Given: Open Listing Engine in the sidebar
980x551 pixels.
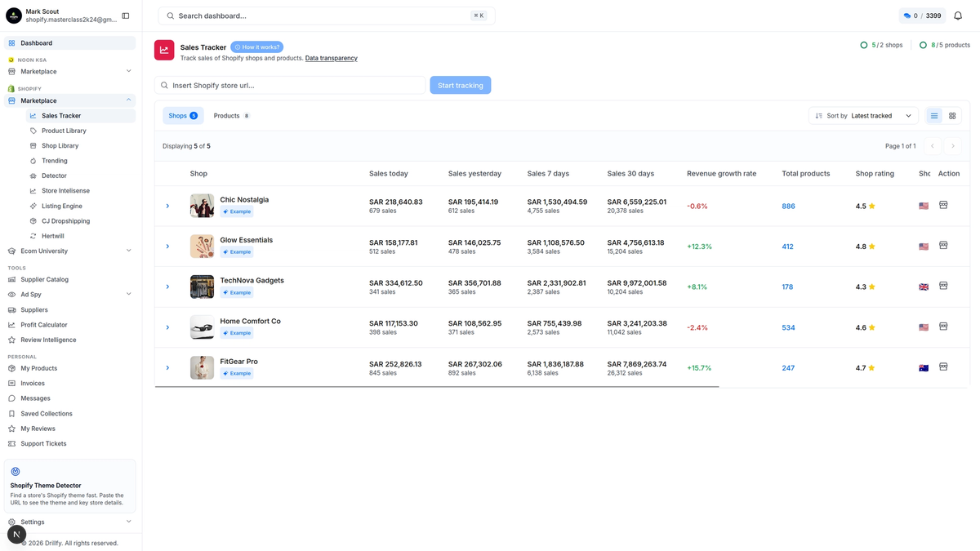Looking at the screenshot, I should point(62,206).
